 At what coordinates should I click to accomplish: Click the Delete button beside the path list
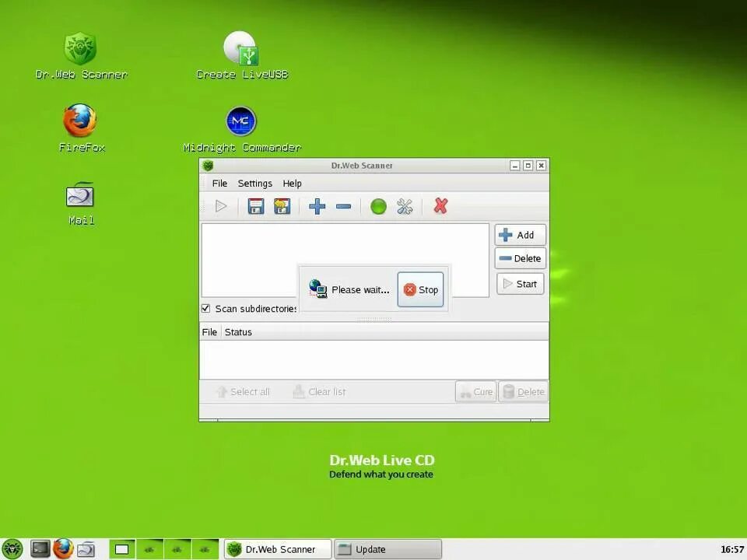(521, 258)
